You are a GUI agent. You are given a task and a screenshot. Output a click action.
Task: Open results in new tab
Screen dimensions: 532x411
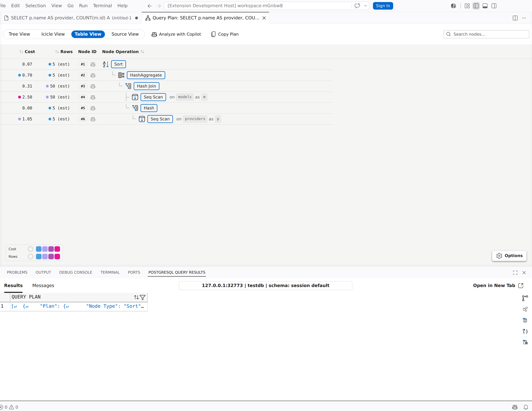(x=498, y=285)
